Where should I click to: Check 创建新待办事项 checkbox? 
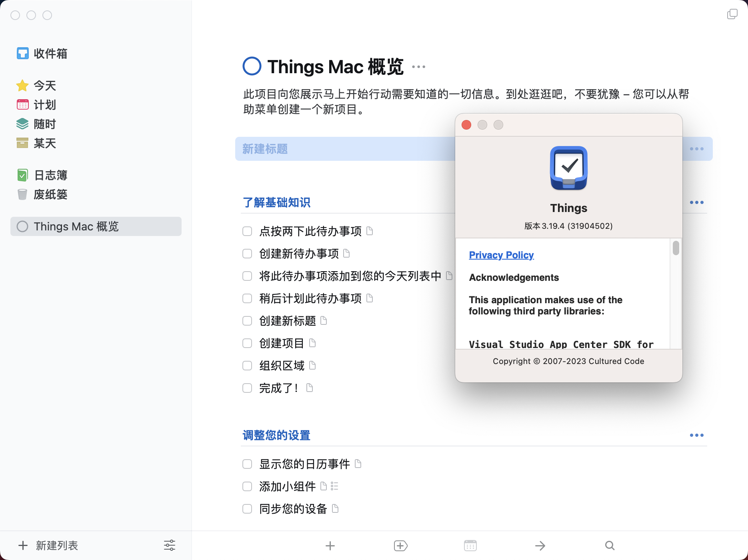[x=247, y=254]
